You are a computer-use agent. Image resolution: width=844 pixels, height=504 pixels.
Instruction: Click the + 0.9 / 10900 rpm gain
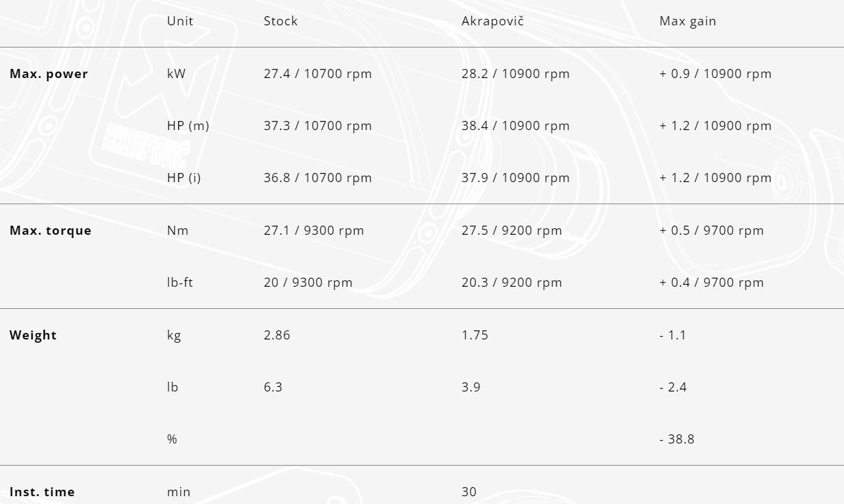click(715, 74)
